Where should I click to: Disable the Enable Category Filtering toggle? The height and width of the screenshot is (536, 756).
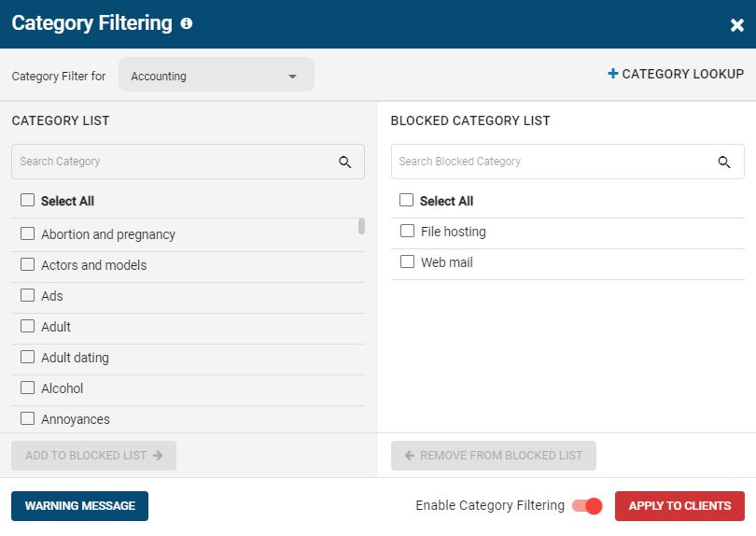588,505
